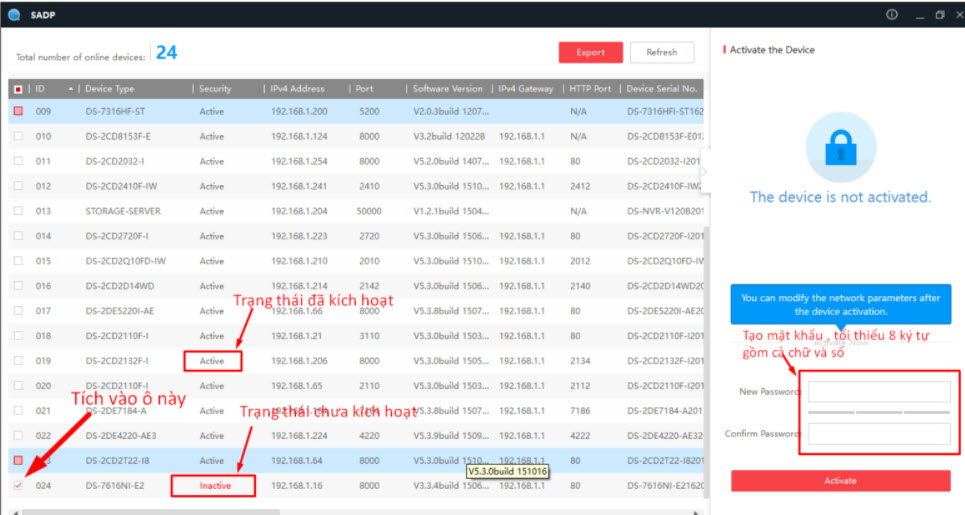Image resolution: width=965 pixels, height=515 pixels.
Task: Focus the New Password input field
Action: pyautogui.click(x=878, y=391)
